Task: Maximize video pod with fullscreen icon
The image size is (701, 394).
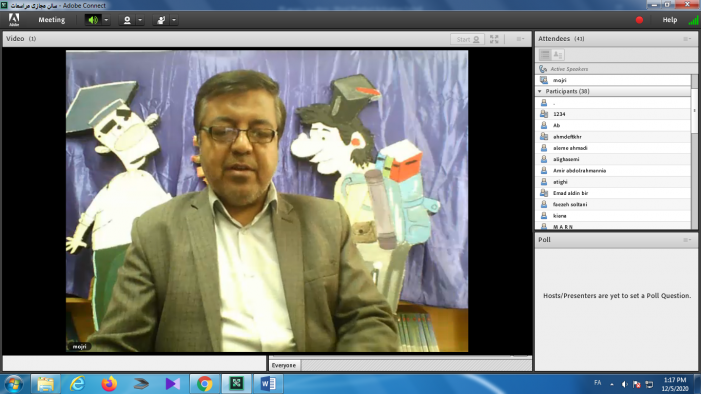Action: [x=494, y=39]
